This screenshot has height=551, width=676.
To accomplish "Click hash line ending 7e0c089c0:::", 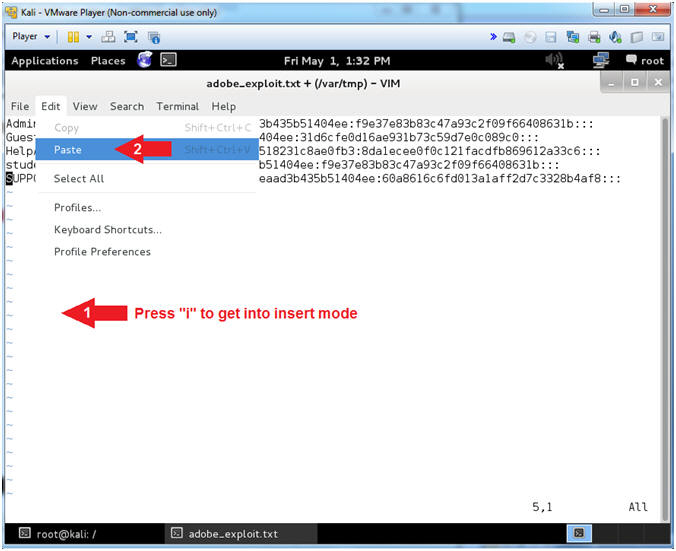I will tap(399, 138).
